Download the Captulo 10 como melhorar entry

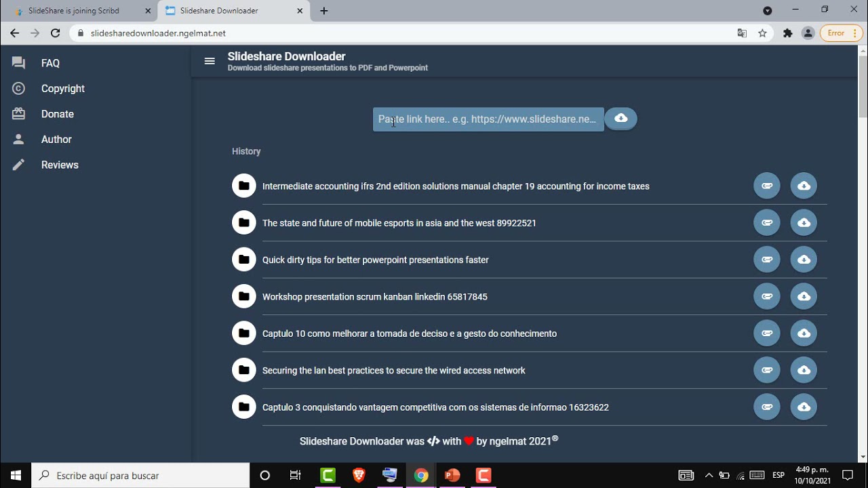click(804, 333)
